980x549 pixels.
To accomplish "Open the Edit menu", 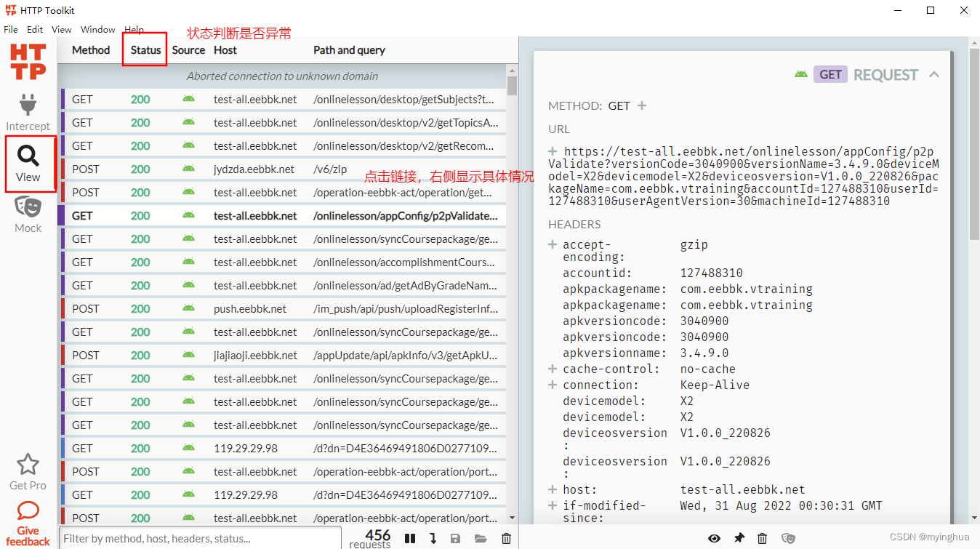I will pos(35,30).
